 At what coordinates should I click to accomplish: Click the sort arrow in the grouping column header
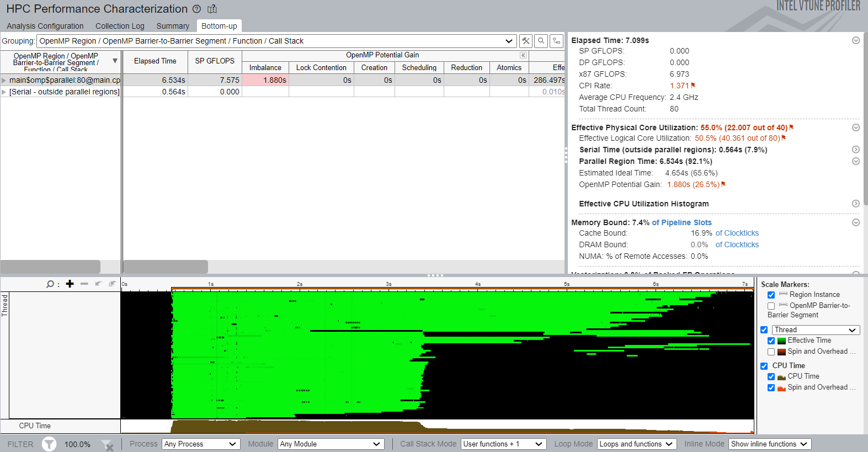[115, 61]
